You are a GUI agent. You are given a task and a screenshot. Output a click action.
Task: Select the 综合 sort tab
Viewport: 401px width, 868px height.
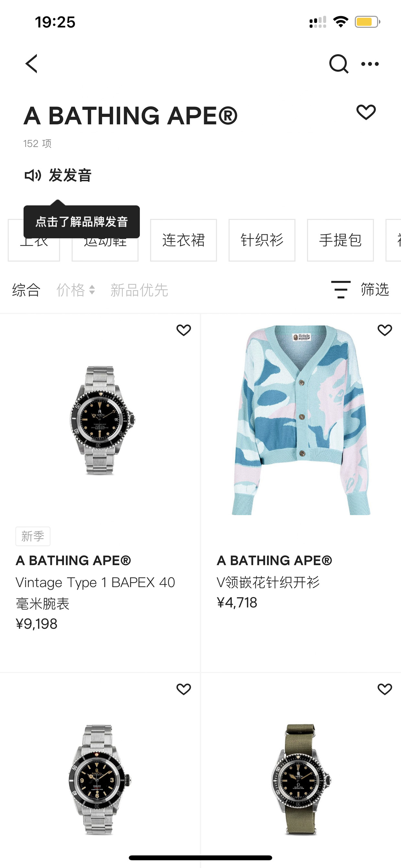(26, 290)
